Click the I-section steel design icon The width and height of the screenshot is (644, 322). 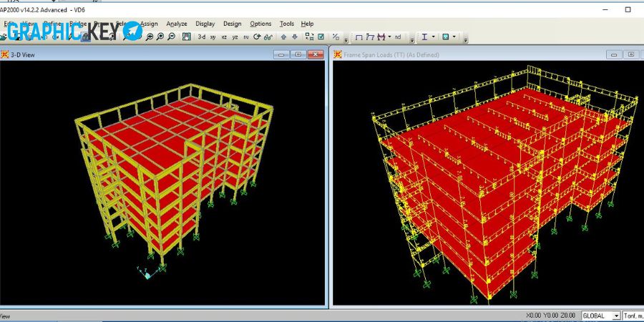[x=424, y=37]
